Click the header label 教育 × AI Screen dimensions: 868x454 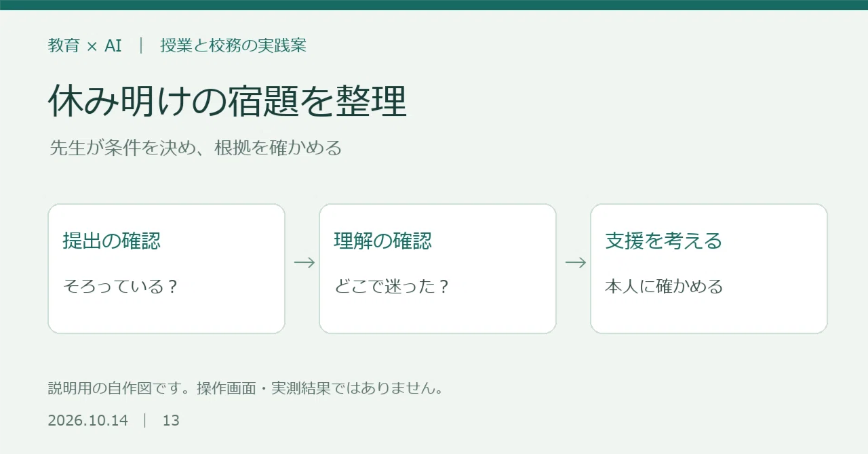pyautogui.click(x=85, y=46)
